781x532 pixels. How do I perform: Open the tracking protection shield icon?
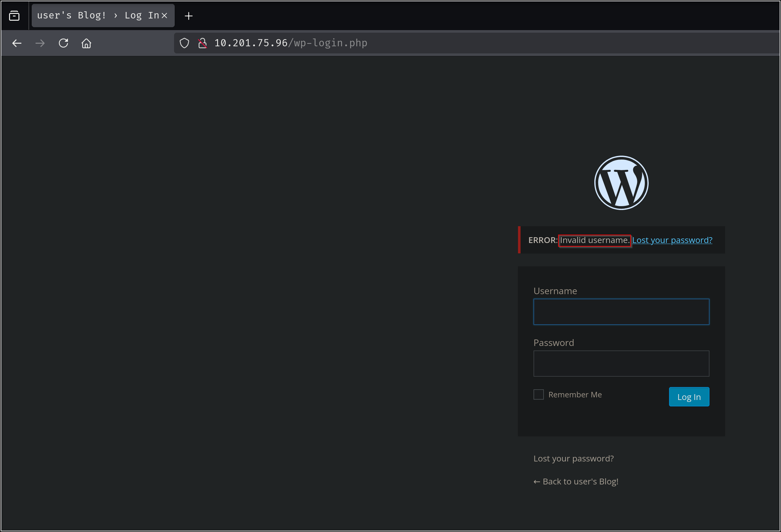[184, 43]
